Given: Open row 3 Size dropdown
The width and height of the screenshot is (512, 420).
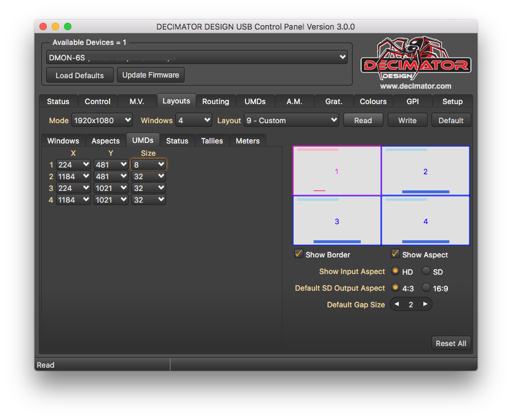Looking at the screenshot, I should (x=148, y=188).
